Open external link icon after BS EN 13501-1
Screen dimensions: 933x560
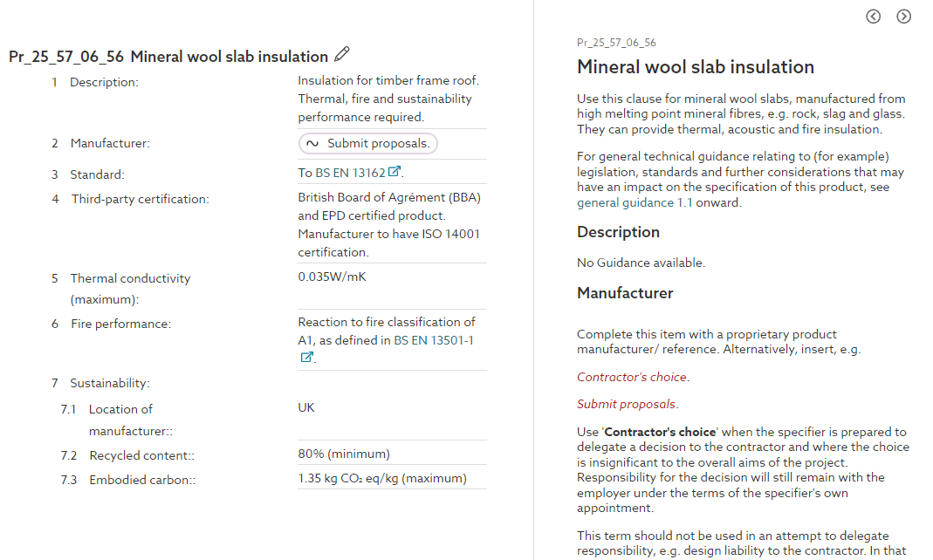(306, 358)
